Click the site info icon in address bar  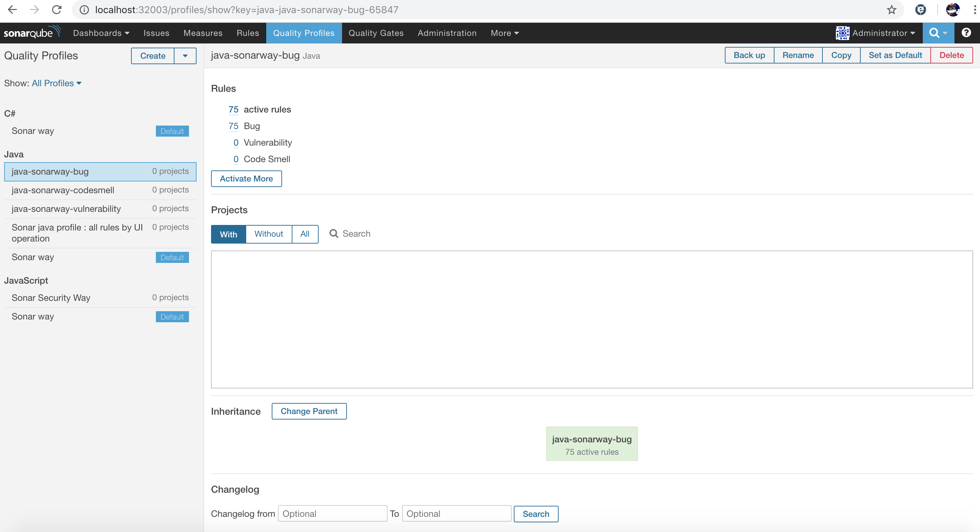coord(84,10)
